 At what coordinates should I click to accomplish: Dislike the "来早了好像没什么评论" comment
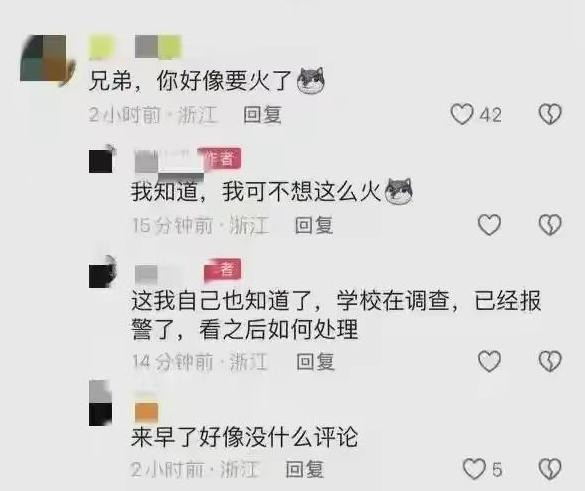click(x=550, y=469)
